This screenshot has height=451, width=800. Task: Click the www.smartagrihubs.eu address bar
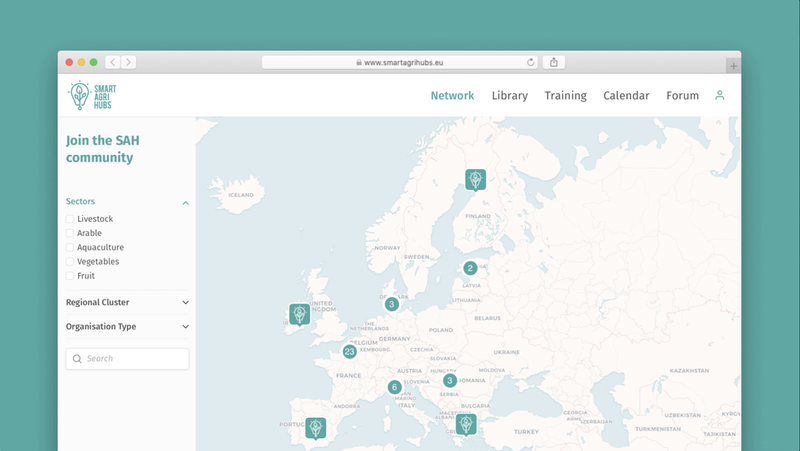point(399,62)
